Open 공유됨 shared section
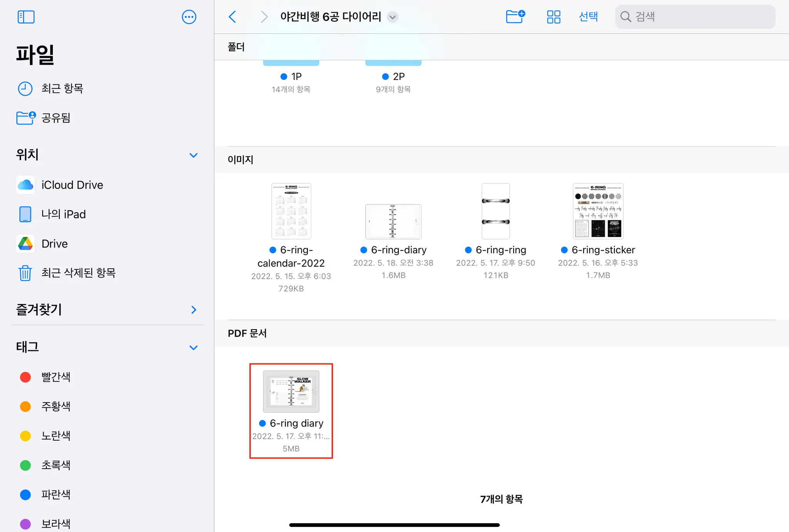Image resolution: width=789 pixels, height=532 pixels. pos(56,118)
